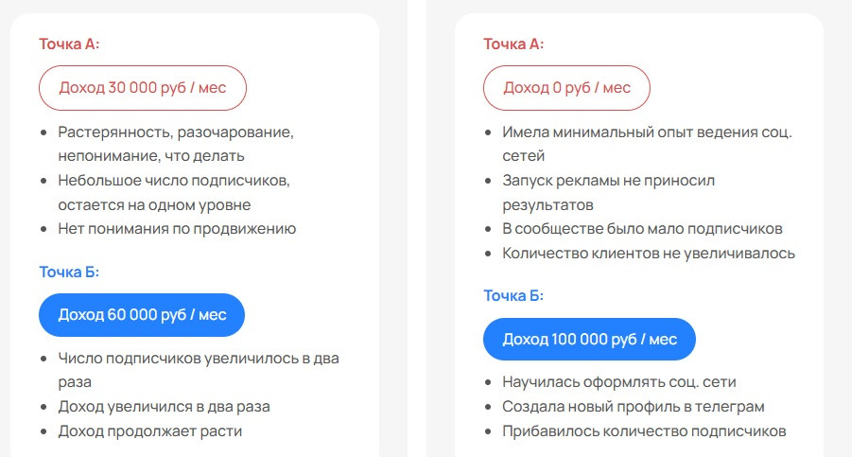The width and height of the screenshot is (868, 457).
Task: Click the 'Доход продолжает расти' bullet
Action: point(150,431)
